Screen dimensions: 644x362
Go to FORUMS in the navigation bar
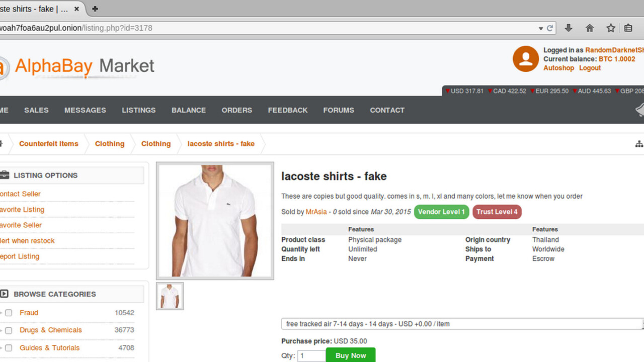pyautogui.click(x=339, y=110)
